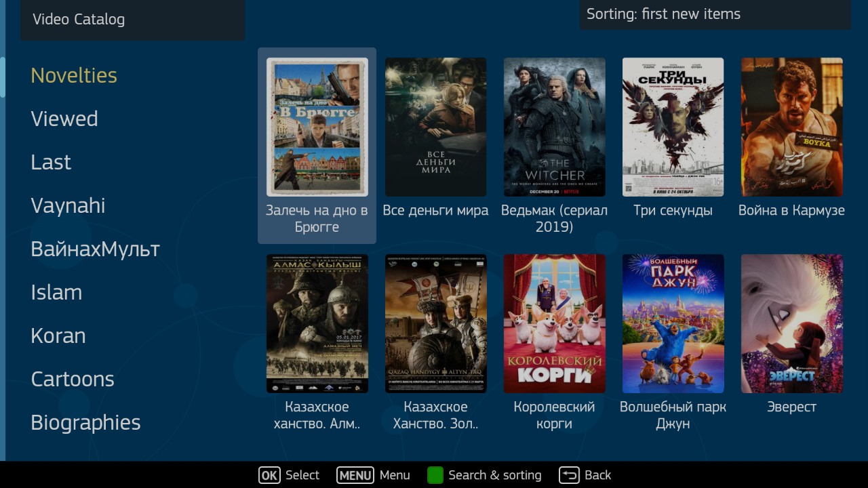Open the Королевский корги poster
This screenshot has width=868, height=488.
pos(555,323)
